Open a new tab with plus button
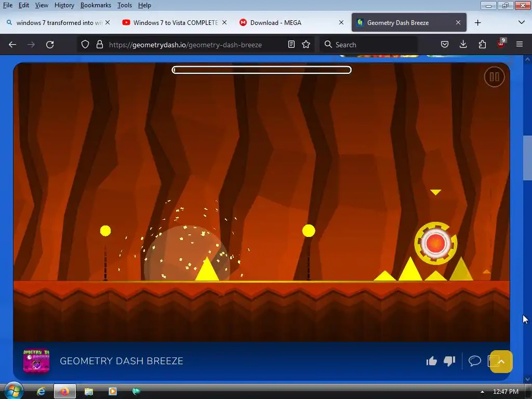 pyautogui.click(x=478, y=23)
